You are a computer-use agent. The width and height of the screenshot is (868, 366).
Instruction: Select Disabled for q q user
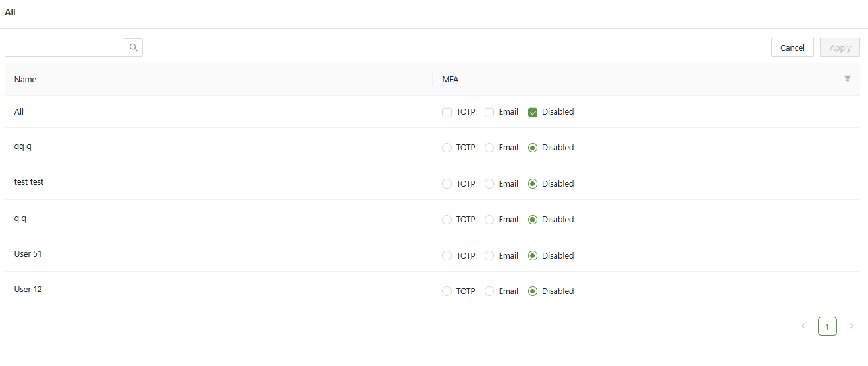(533, 220)
